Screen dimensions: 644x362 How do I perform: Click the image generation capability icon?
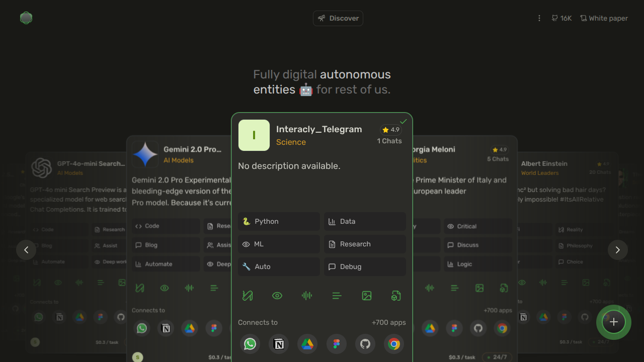coord(367,296)
